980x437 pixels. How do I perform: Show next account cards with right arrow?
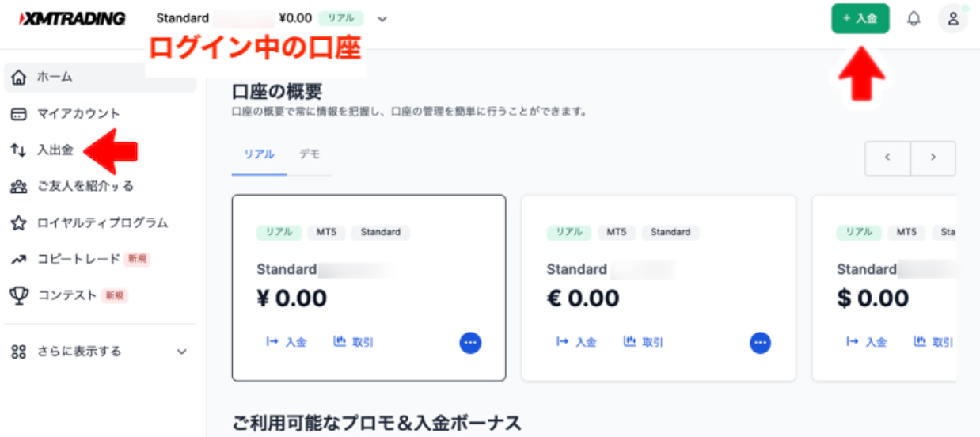(933, 158)
